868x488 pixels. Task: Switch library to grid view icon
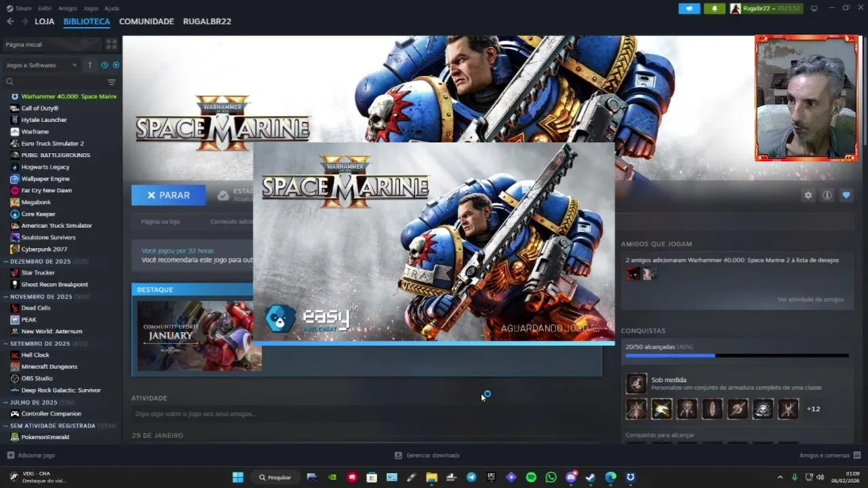(112, 44)
